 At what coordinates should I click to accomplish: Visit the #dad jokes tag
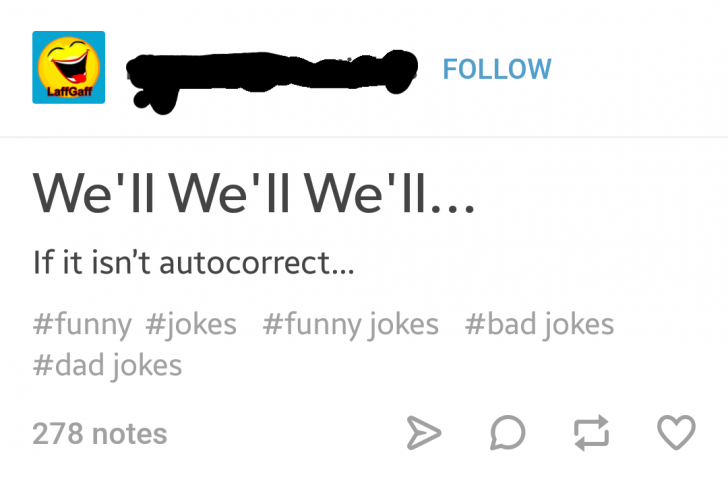pos(107,365)
